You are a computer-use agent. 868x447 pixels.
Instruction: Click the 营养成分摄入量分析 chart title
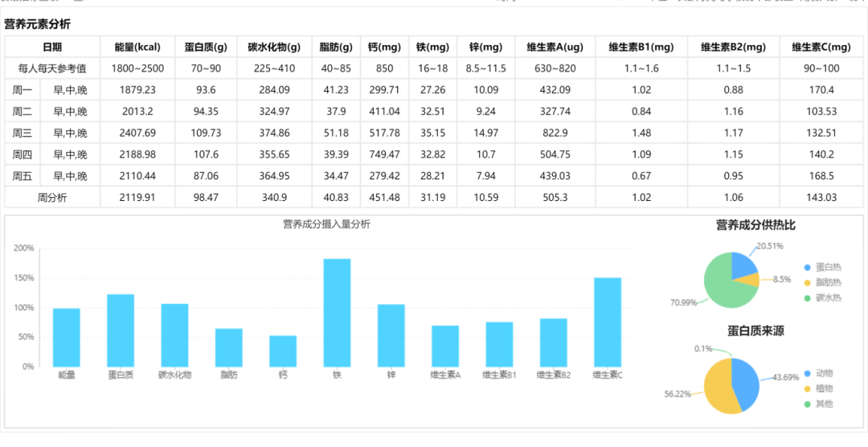tap(327, 224)
